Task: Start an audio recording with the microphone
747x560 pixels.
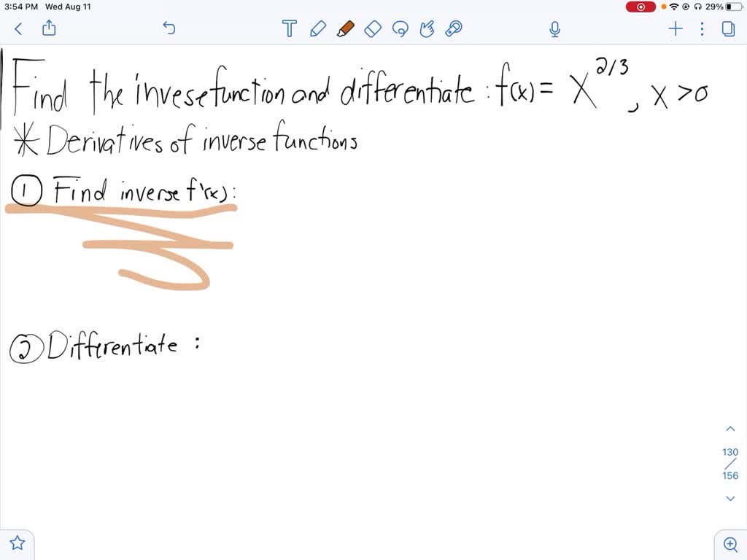Action: point(554,28)
